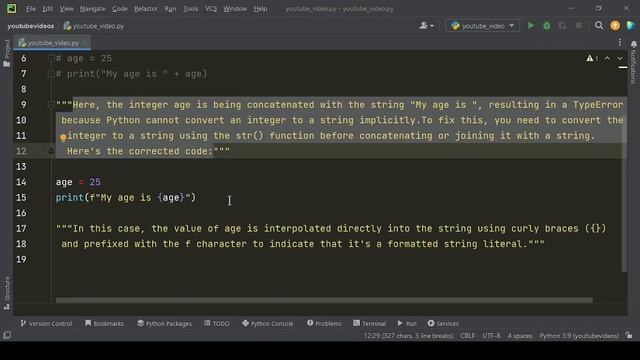Screen dimensions: 640x360
Task: Open the Window menu
Action: (235, 9)
